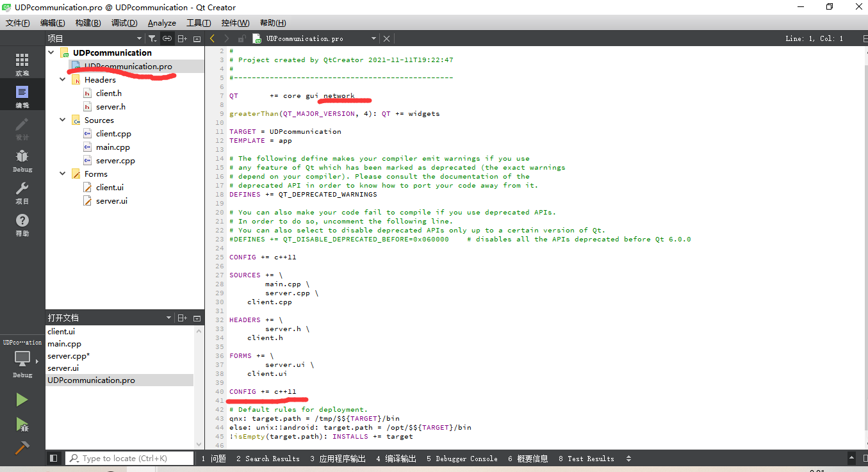Open the 设计 design mode
Image resolution: width=868 pixels, height=472 pixels.
tap(22, 128)
